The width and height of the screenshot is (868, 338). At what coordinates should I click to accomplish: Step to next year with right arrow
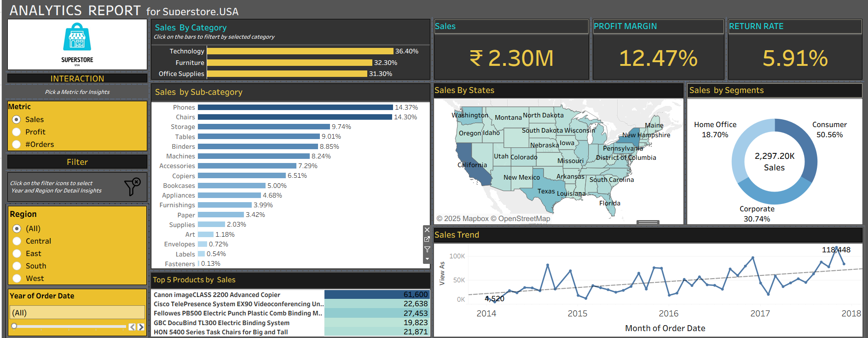click(x=141, y=327)
